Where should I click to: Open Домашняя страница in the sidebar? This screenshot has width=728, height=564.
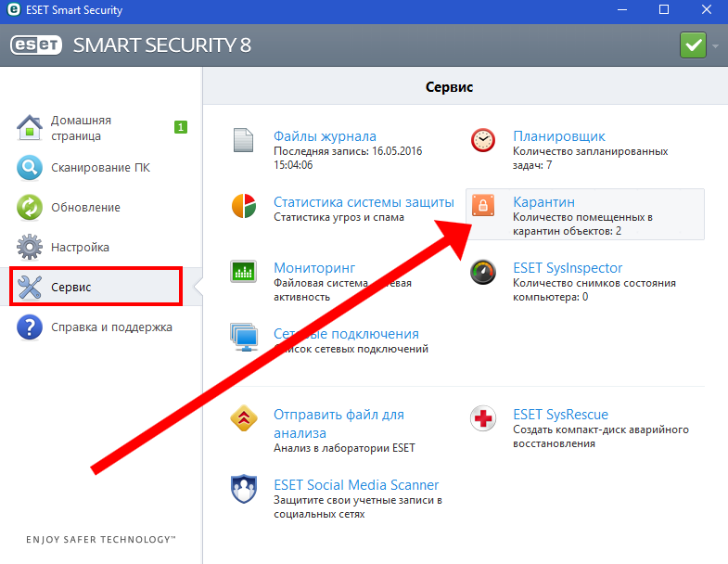coord(82,128)
